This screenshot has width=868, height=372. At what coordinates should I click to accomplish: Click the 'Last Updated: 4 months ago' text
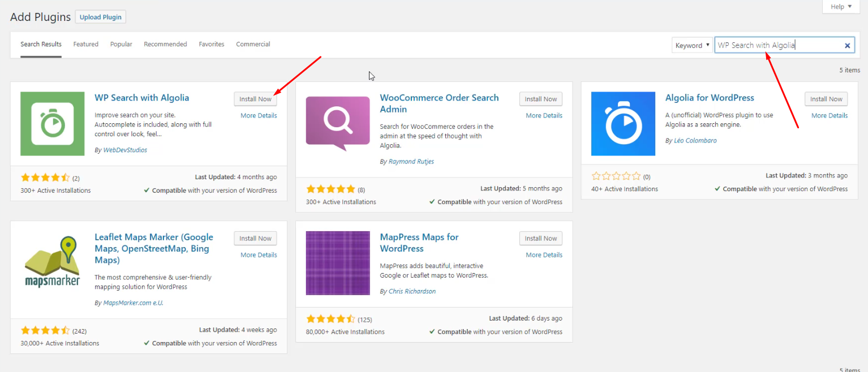pos(236,177)
